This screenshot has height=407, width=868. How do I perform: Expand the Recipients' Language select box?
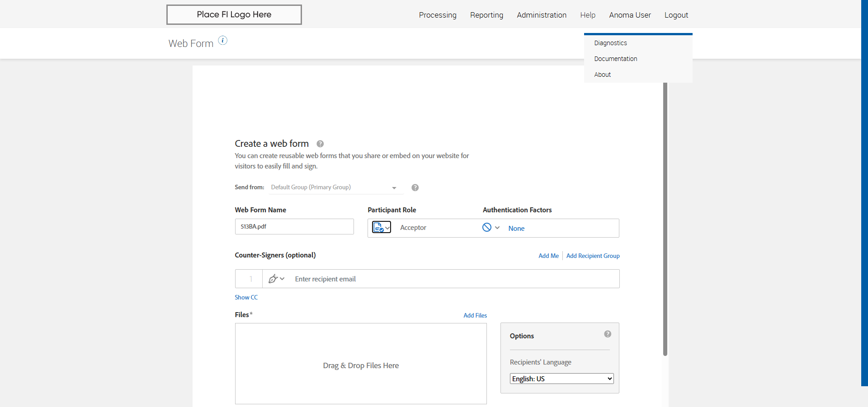(561, 379)
